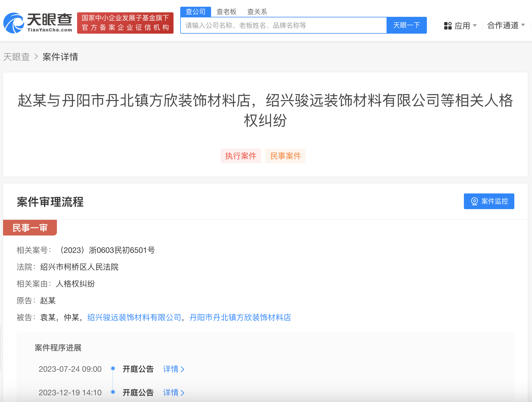Select the 查公司 tab

[196, 11]
